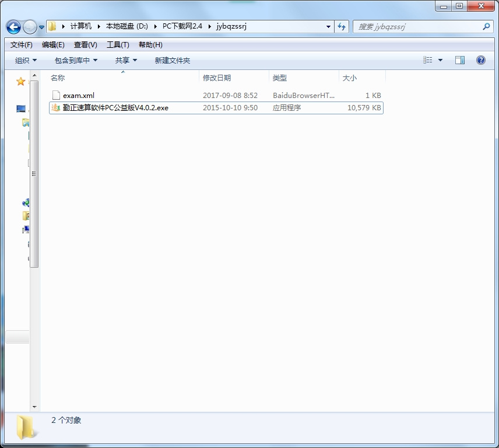This screenshot has width=499, height=448.
Task: Open the 帮助(H) menu
Action: click(150, 45)
